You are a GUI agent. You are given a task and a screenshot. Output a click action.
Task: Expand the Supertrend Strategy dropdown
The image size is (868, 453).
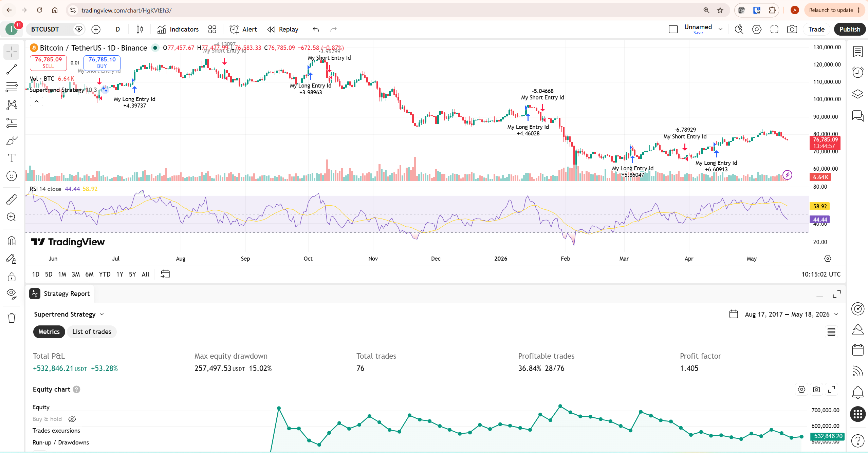coord(69,315)
